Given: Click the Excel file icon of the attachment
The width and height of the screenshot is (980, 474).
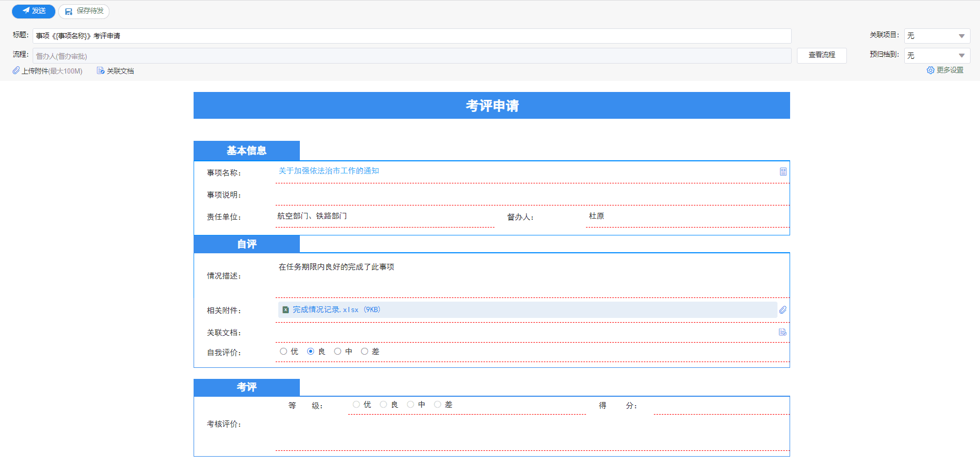Looking at the screenshot, I should [x=286, y=310].
